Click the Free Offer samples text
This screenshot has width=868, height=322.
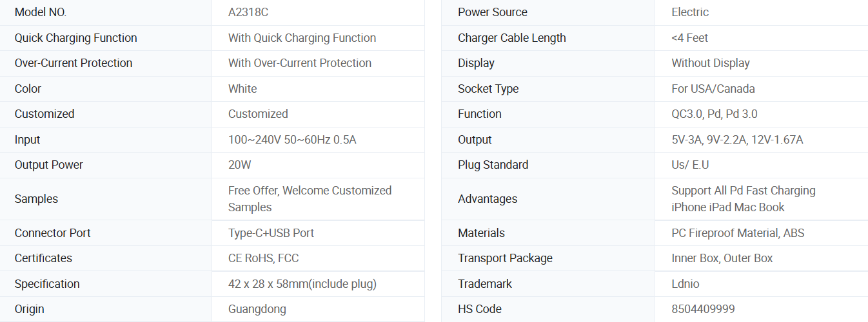(310, 199)
